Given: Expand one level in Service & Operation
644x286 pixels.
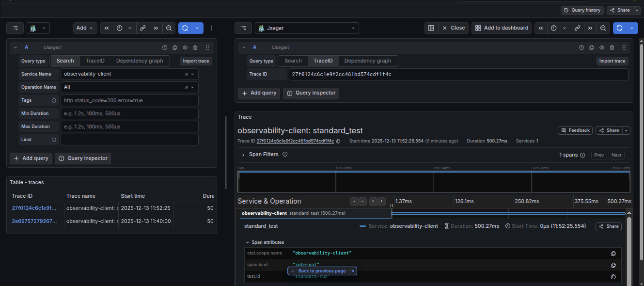Looking at the screenshot, I should coord(355,201).
